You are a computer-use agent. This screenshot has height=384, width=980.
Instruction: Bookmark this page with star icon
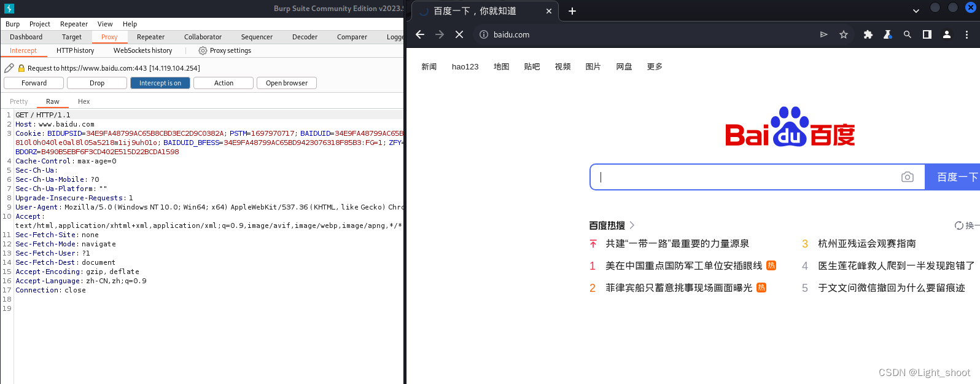(844, 34)
